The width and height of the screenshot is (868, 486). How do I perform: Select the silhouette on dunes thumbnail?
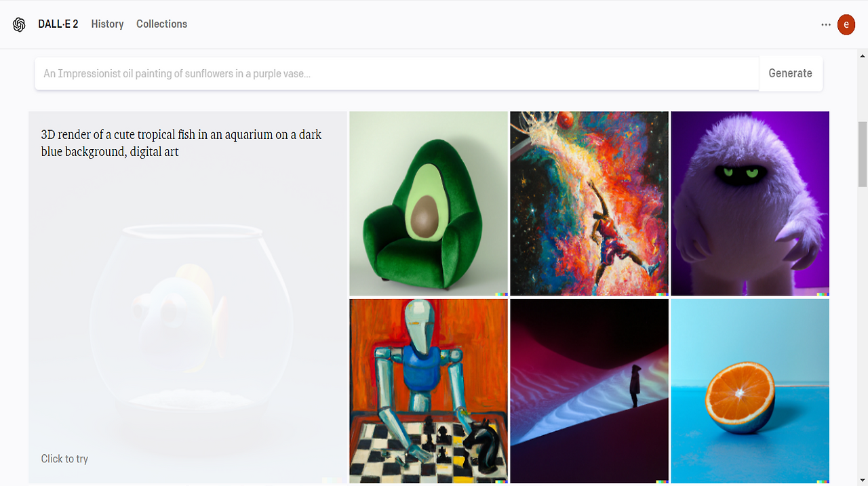[589, 391]
